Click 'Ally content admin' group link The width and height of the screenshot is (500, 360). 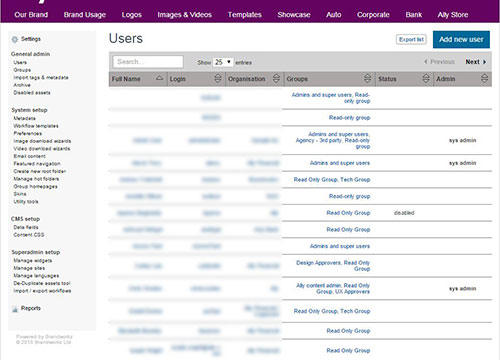(318, 285)
